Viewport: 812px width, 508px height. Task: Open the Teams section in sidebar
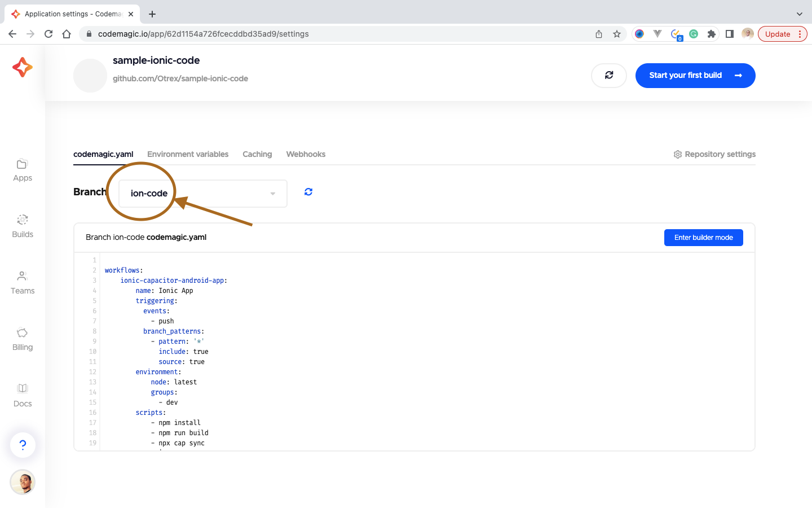23,283
